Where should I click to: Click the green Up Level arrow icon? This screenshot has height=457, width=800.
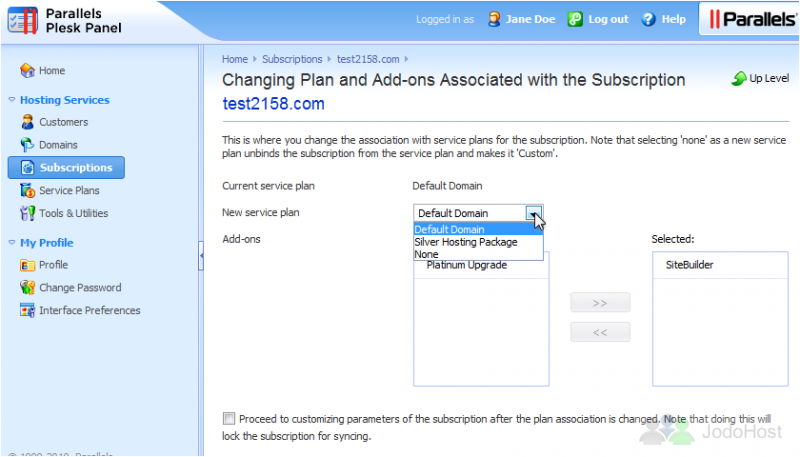pos(738,79)
